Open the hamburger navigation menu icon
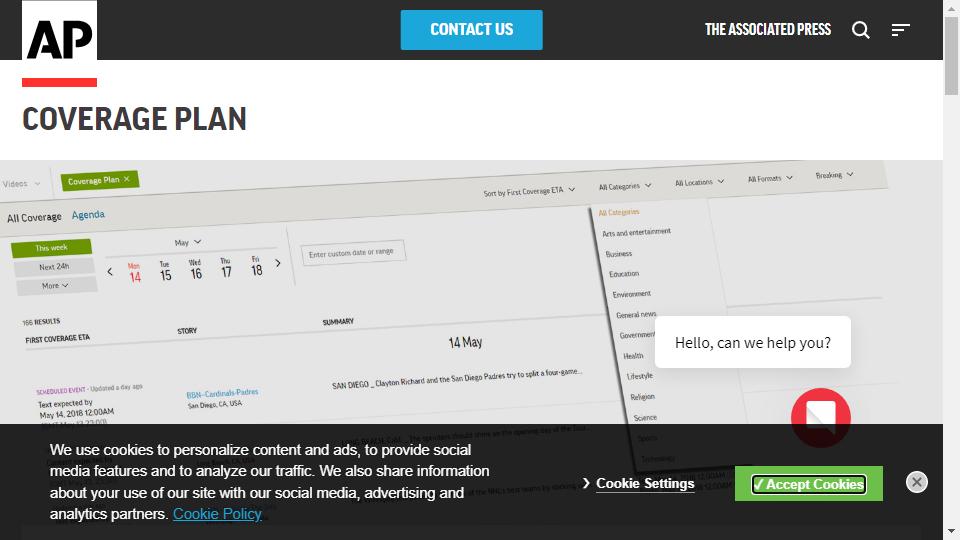 tap(901, 29)
